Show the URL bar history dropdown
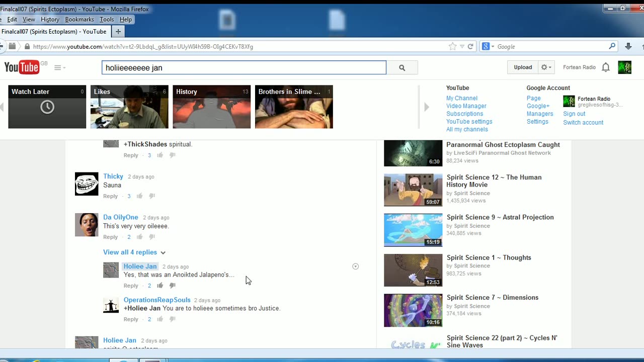 pyautogui.click(x=462, y=46)
